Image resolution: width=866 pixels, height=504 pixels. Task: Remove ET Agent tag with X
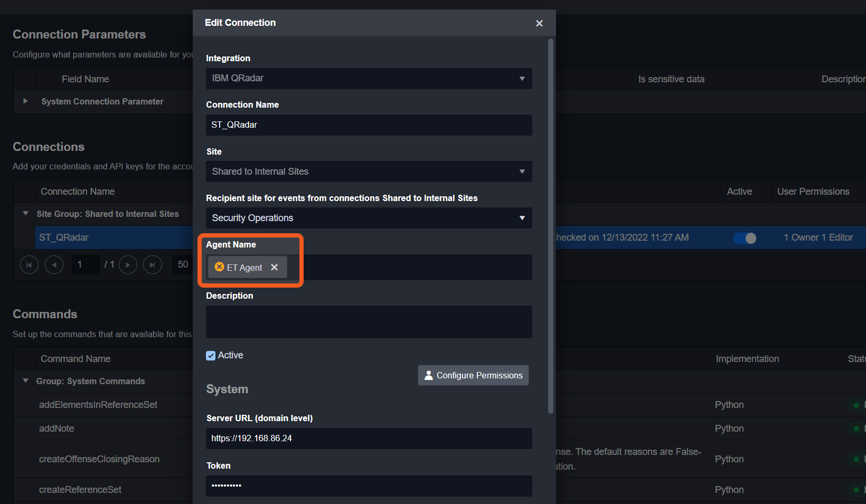(274, 267)
